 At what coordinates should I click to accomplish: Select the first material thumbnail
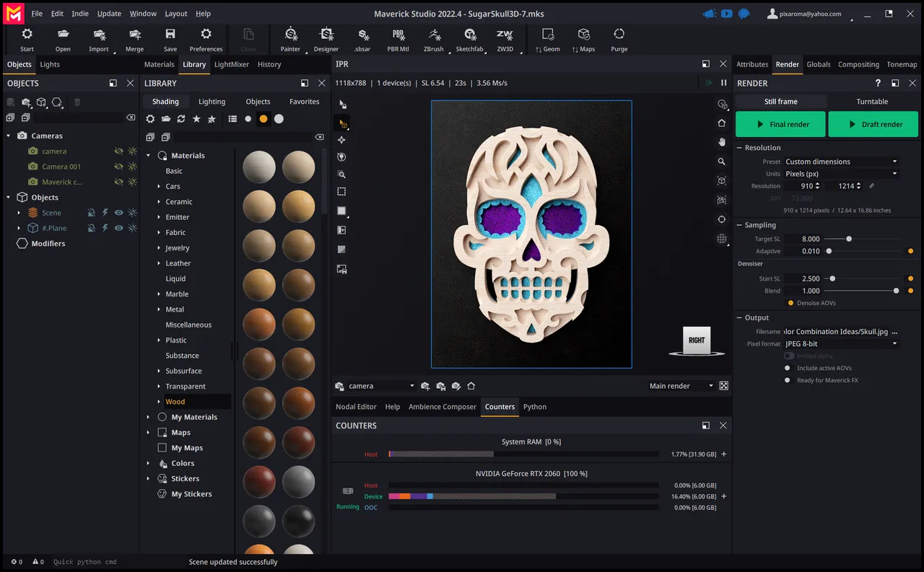coord(259,167)
